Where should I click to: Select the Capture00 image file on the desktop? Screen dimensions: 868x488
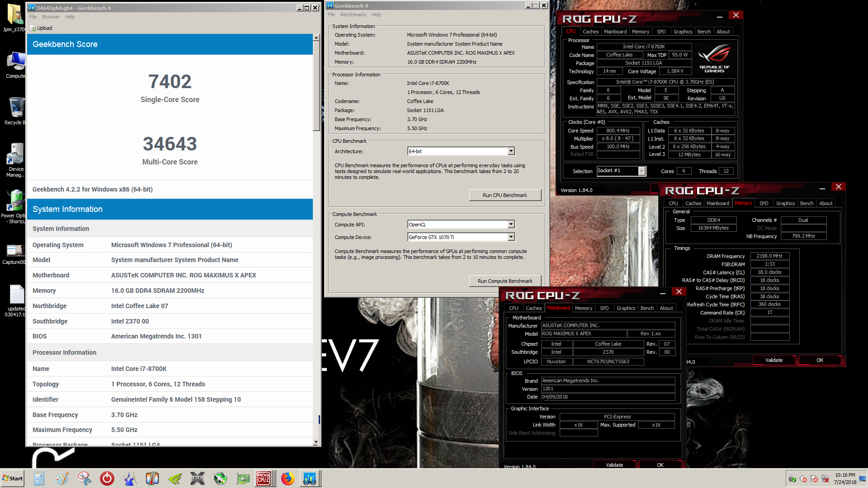(14, 253)
